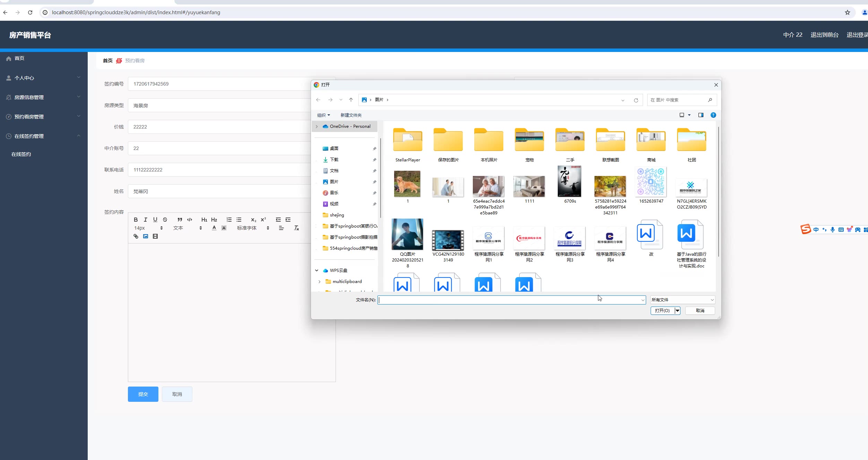868x460 pixels.
Task: Insert a video with the film icon
Action: click(x=155, y=236)
